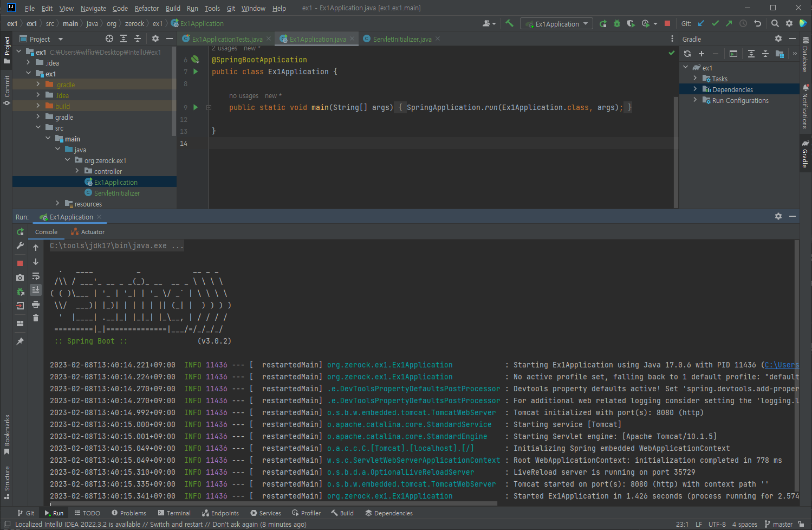This screenshot has width=812, height=530.
Task: Expand Run Configurations in Gradle
Action: [x=695, y=100]
